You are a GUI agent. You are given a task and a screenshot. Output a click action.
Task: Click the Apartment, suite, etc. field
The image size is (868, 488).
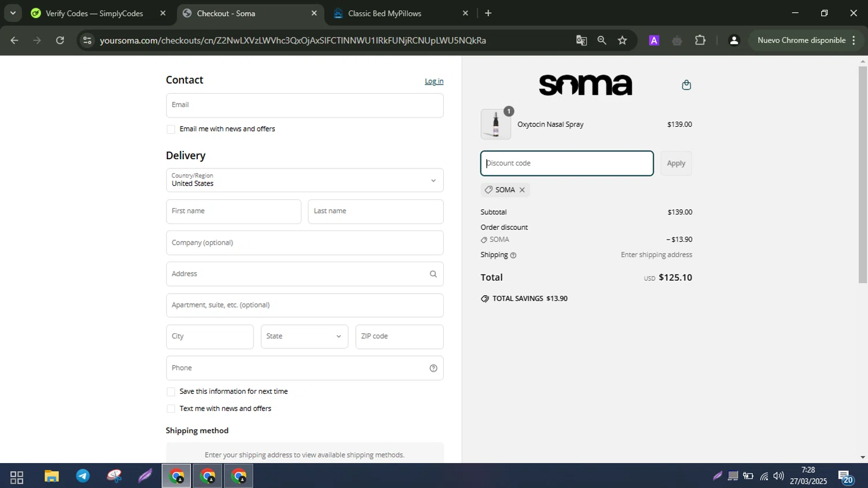(x=305, y=305)
